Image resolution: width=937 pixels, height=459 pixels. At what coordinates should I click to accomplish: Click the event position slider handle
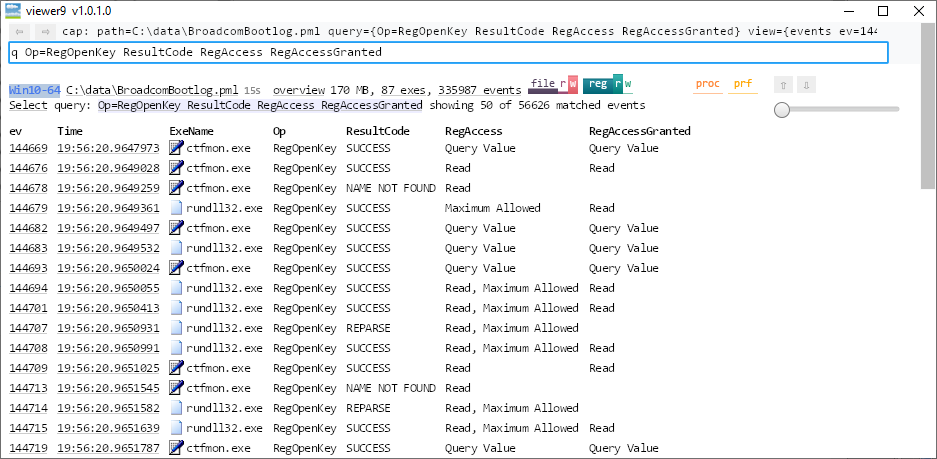click(782, 110)
